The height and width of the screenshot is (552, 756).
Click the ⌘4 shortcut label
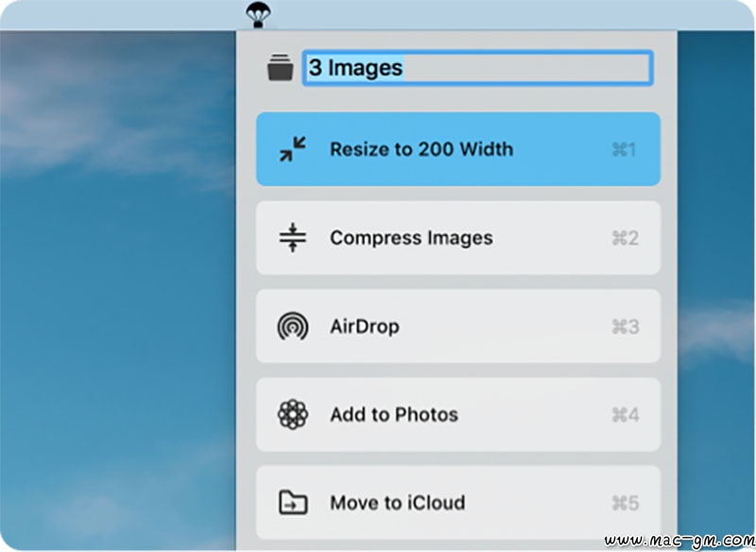tap(626, 415)
